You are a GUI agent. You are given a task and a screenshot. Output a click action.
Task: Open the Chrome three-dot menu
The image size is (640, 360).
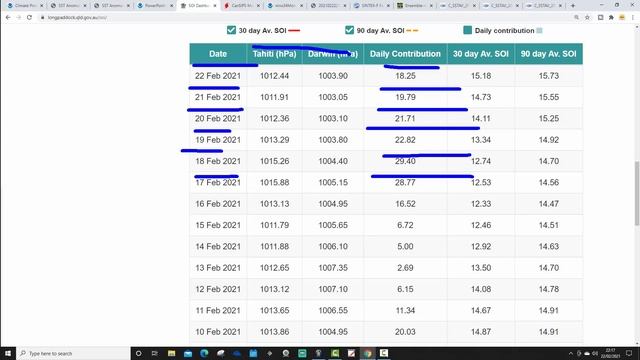633,18
